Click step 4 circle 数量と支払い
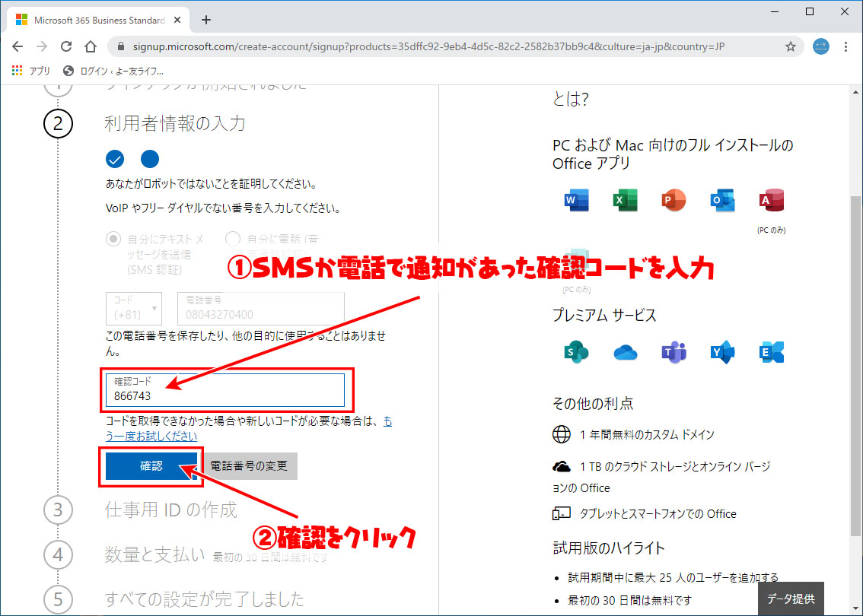863x616 pixels. [x=58, y=554]
